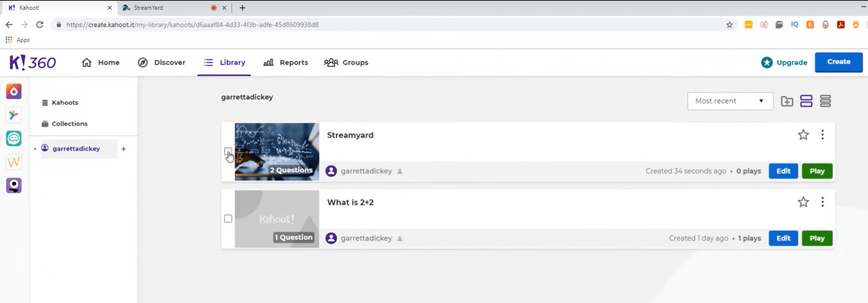Open the Home page
This screenshot has width=868, height=303.
[x=100, y=62]
